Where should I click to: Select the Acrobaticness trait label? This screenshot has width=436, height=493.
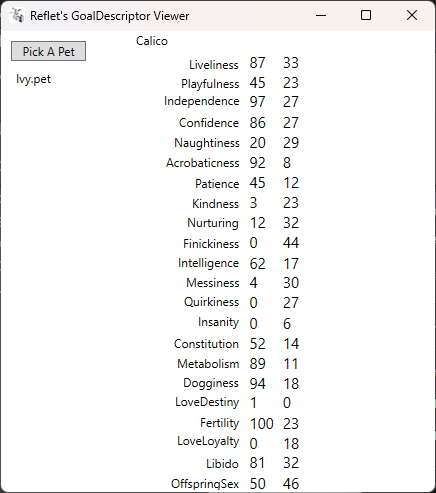(203, 163)
